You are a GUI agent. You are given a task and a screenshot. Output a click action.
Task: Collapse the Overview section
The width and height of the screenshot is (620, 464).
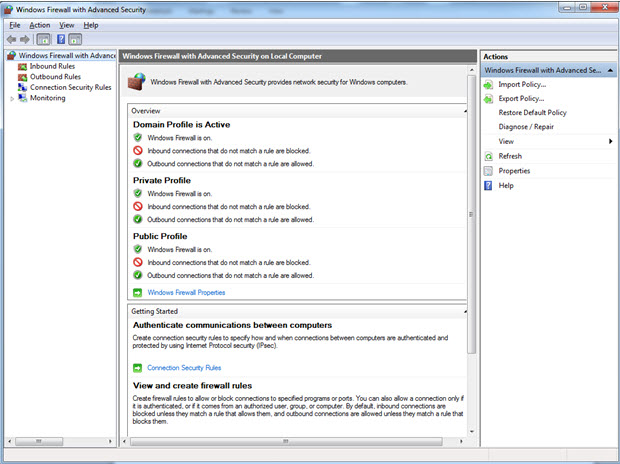(x=465, y=111)
